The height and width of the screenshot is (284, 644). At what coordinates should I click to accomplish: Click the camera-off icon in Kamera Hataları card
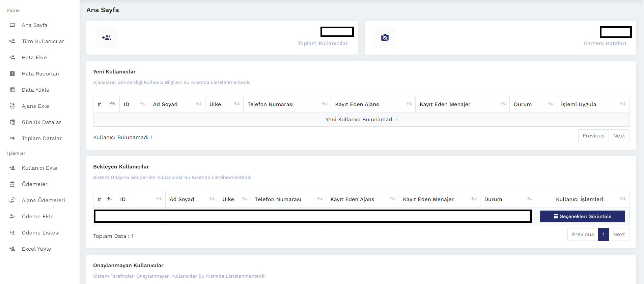pyautogui.click(x=385, y=38)
